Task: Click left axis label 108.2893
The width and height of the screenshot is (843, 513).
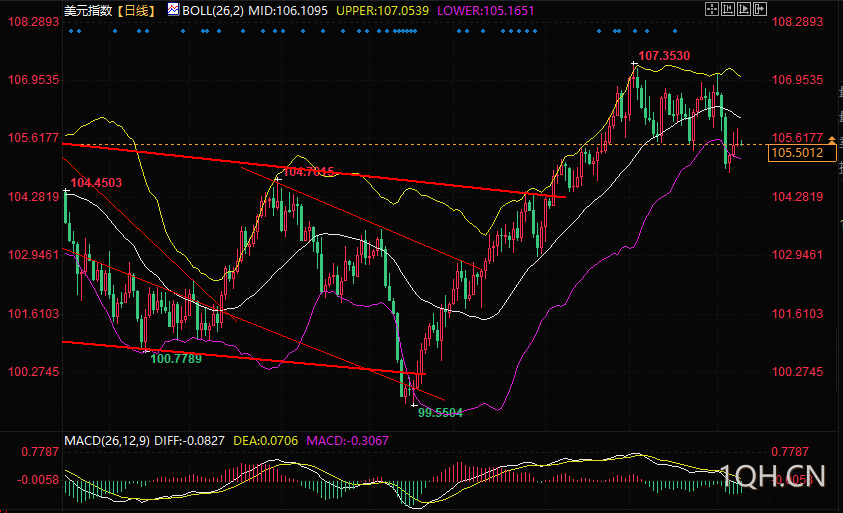Action: 33,22
